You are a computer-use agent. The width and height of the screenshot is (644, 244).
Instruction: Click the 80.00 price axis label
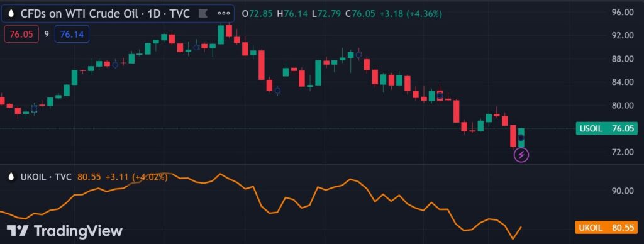tap(622, 106)
